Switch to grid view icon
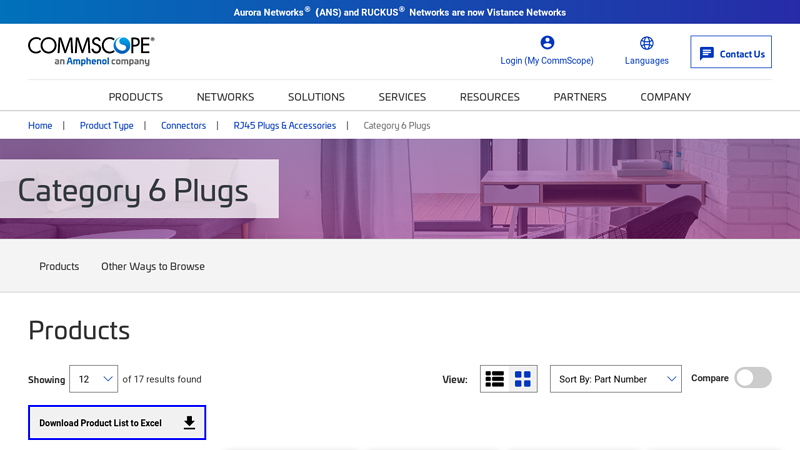This screenshot has width=800, height=450. 522,379
